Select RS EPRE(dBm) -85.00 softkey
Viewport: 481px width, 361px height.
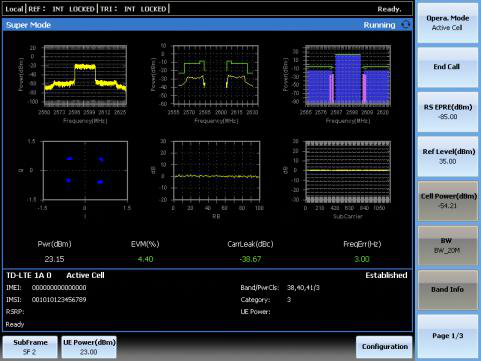coord(447,112)
